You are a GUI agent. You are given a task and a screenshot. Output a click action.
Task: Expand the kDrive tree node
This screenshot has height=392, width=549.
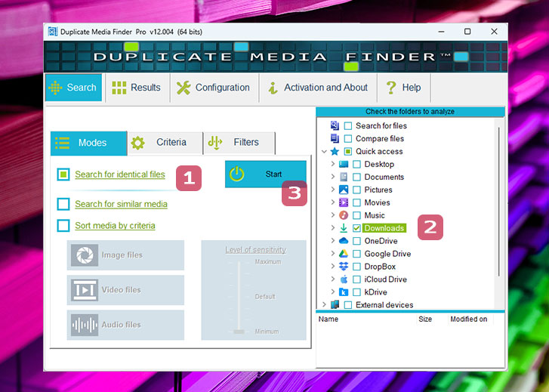[x=332, y=292]
